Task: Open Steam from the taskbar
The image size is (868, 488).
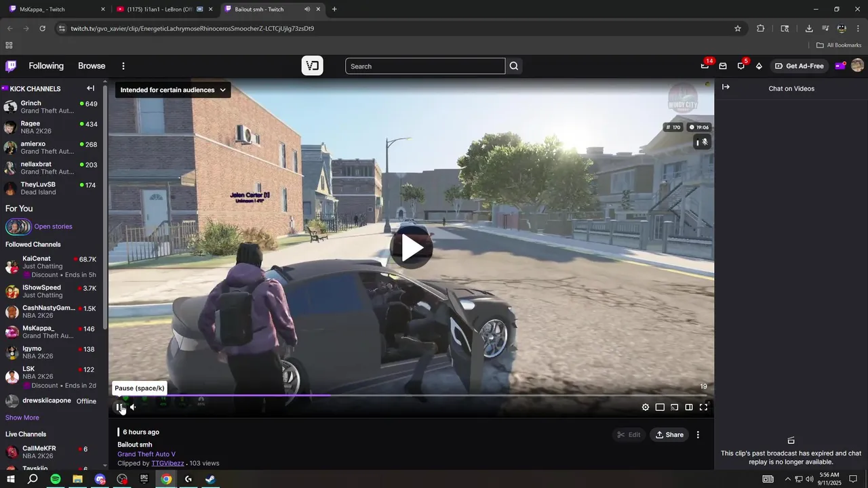Action: pos(210,479)
